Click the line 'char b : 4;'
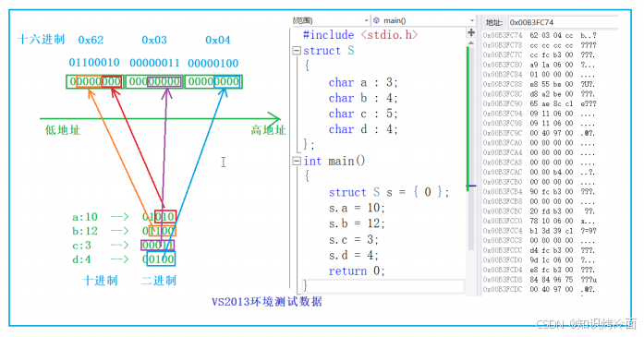The width and height of the screenshot is (644, 337). (x=363, y=98)
